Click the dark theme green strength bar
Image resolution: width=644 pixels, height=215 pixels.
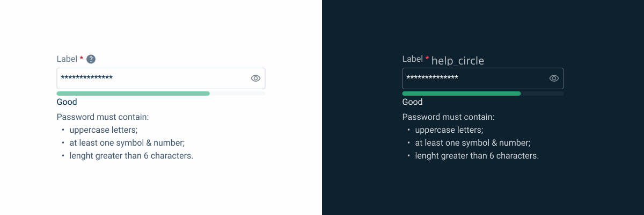(x=462, y=94)
